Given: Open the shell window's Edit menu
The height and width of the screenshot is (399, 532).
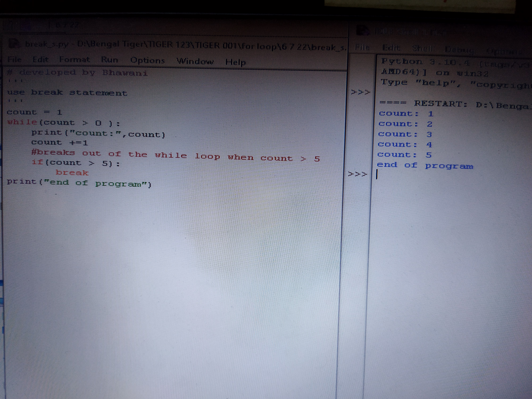Looking at the screenshot, I should click(391, 48).
